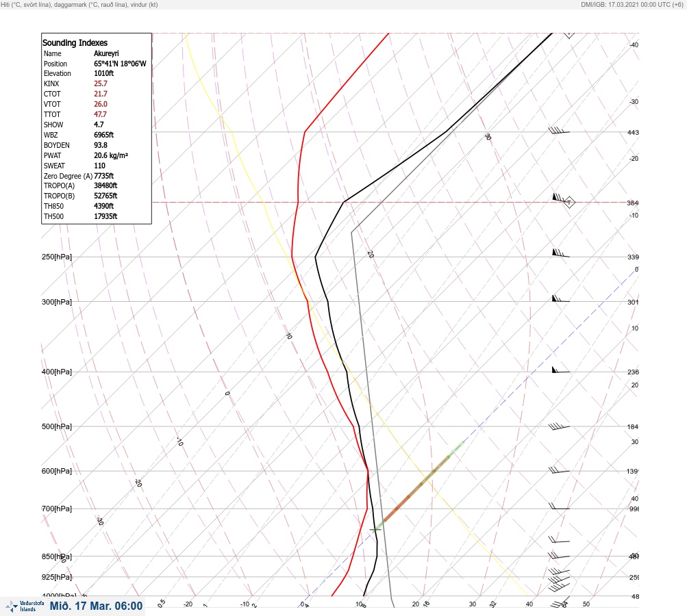
Task: Click the wind barb at 400 hPa level
Action: pos(561,370)
